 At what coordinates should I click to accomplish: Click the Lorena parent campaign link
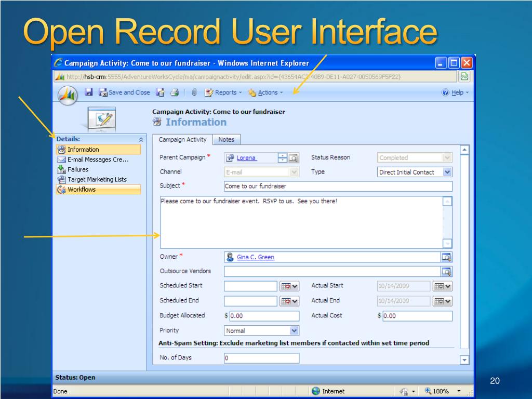pyautogui.click(x=246, y=158)
